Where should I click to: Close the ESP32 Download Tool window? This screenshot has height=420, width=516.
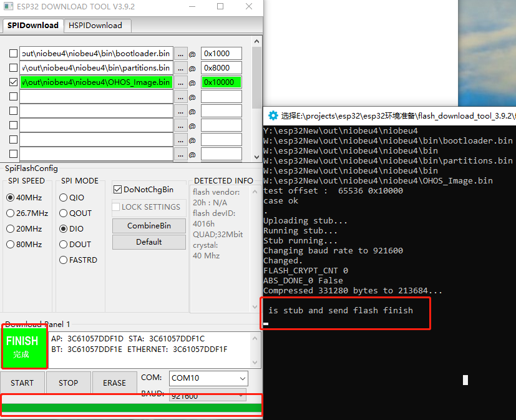(249, 7)
